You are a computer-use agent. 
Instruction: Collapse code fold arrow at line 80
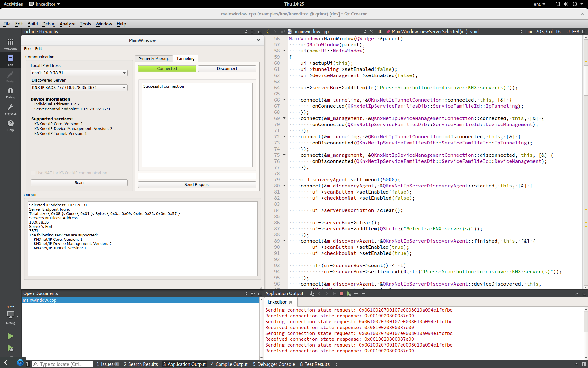pos(284,186)
